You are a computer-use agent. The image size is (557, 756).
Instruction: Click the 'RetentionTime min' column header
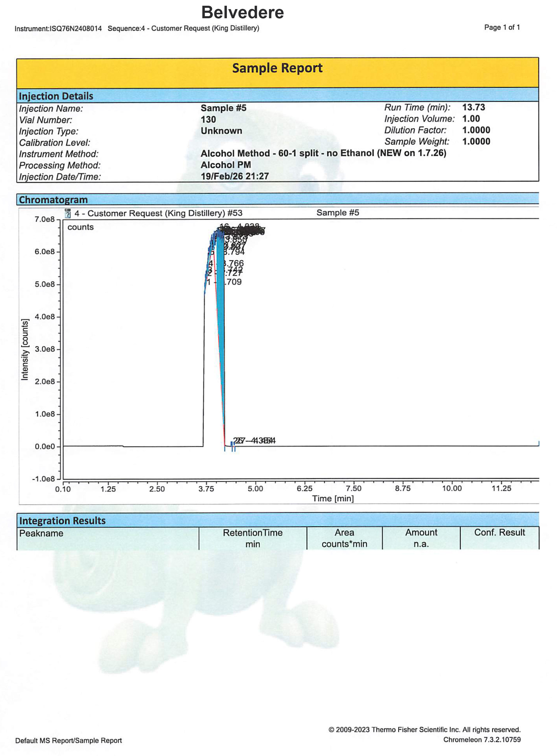252,538
